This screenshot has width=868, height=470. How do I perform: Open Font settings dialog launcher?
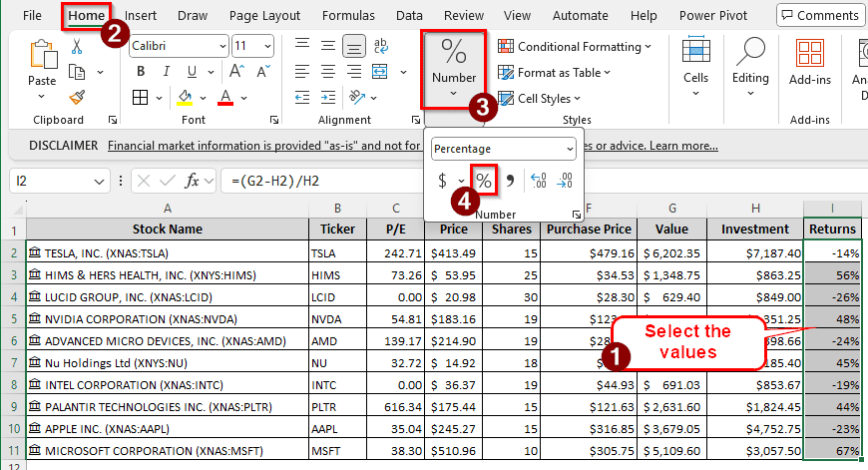pos(274,120)
